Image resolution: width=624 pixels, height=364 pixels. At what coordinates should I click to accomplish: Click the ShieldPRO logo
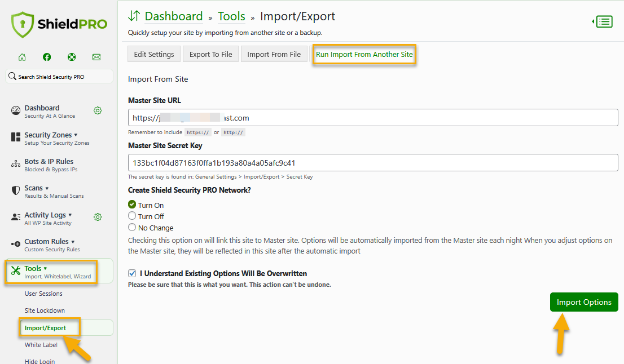tap(59, 24)
